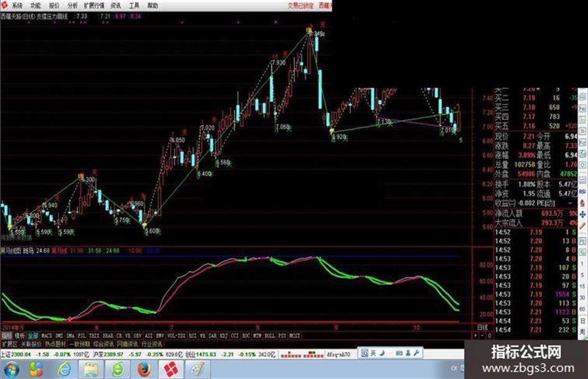Open the 报价 menu
Screen dimensions: 588x379
pyautogui.click(x=54, y=5)
